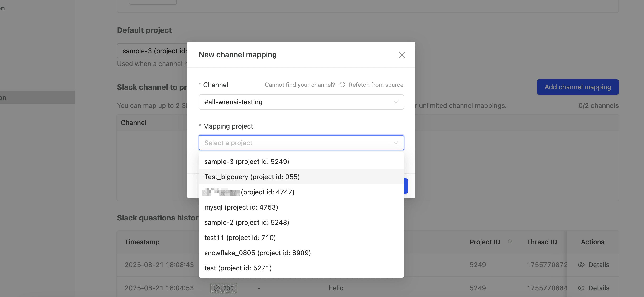The width and height of the screenshot is (644, 297).
Task: Click the chevron on the channel selector
Action: pyautogui.click(x=395, y=102)
